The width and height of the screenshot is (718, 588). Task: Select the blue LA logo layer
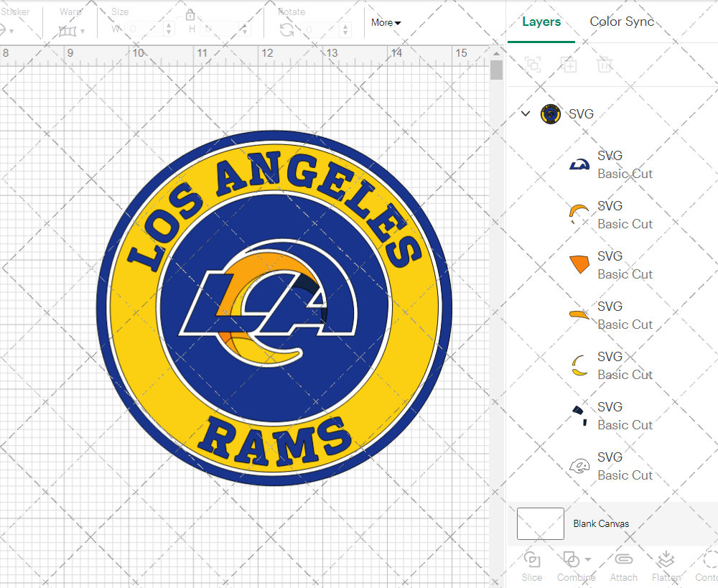612,164
